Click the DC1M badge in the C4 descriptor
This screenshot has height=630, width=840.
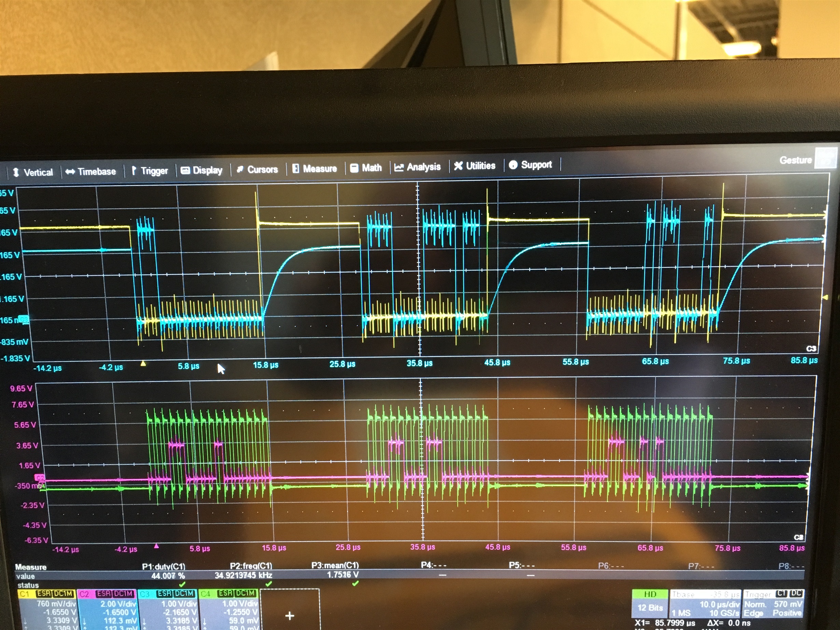click(245, 593)
